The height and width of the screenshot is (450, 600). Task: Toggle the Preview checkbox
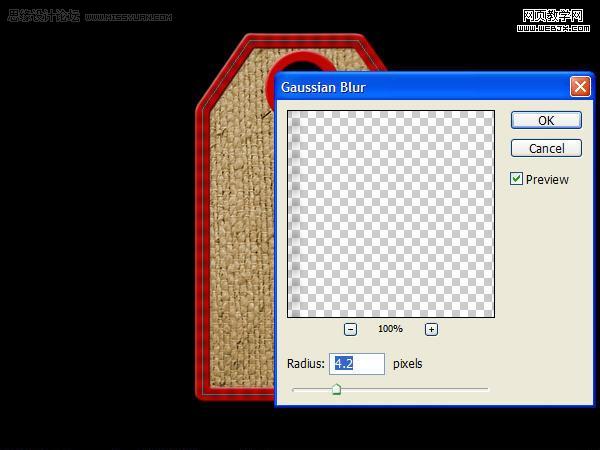coord(516,179)
